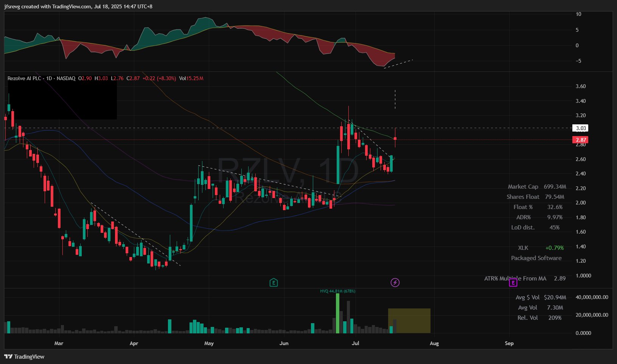Click the Float % 32.6% value

(x=555, y=207)
